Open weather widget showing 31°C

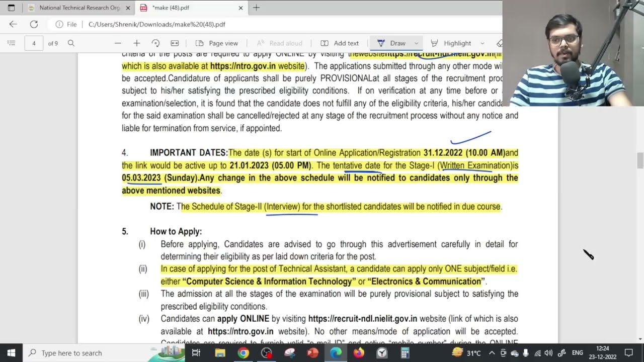(x=466, y=353)
